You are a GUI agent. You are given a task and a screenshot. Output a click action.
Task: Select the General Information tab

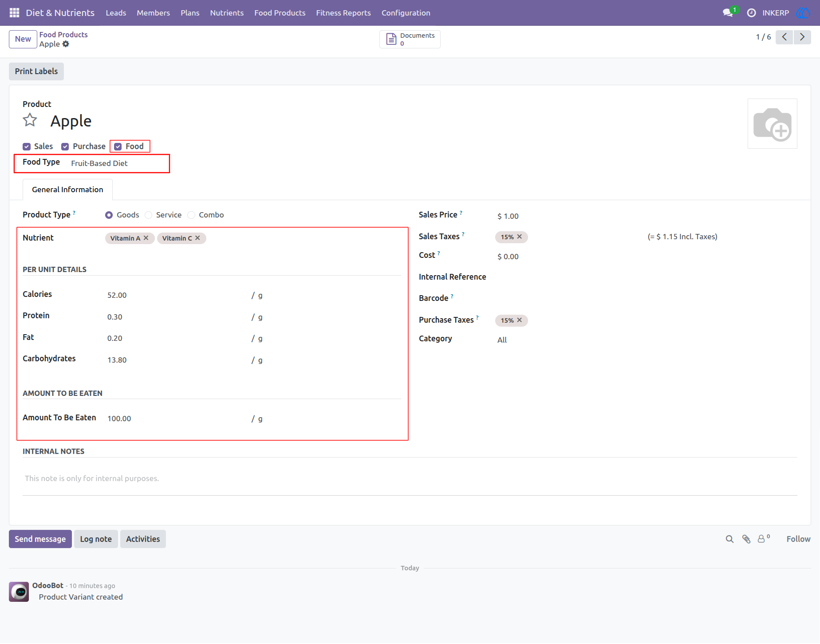coord(67,190)
